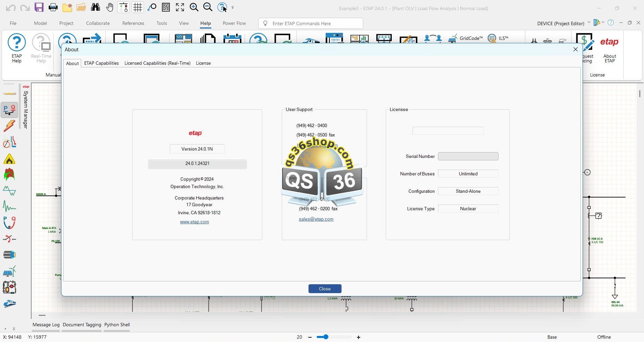Select the cable mode icon in sidebar
The height and width of the screenshot is (342, 644).
click(9, 255)
